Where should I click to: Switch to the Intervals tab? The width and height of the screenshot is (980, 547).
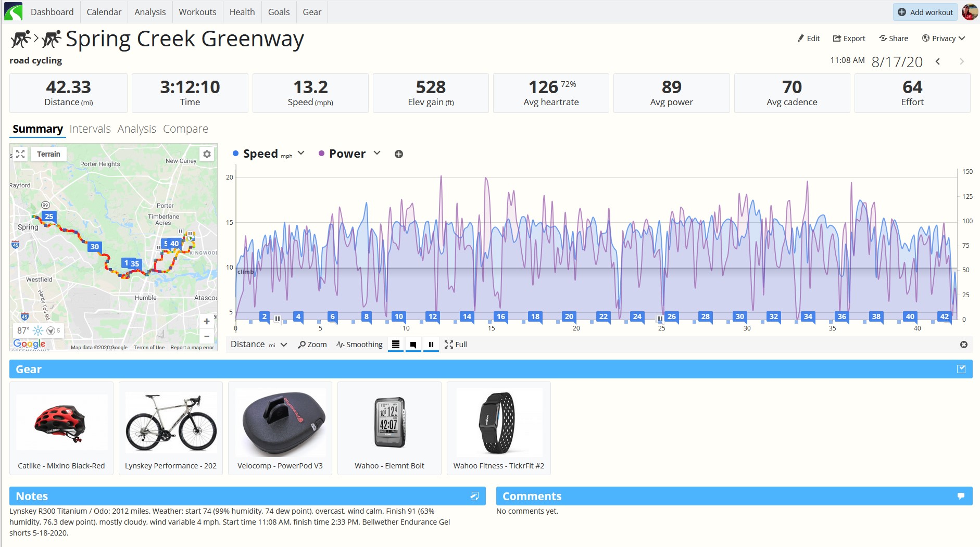[90, 129]
